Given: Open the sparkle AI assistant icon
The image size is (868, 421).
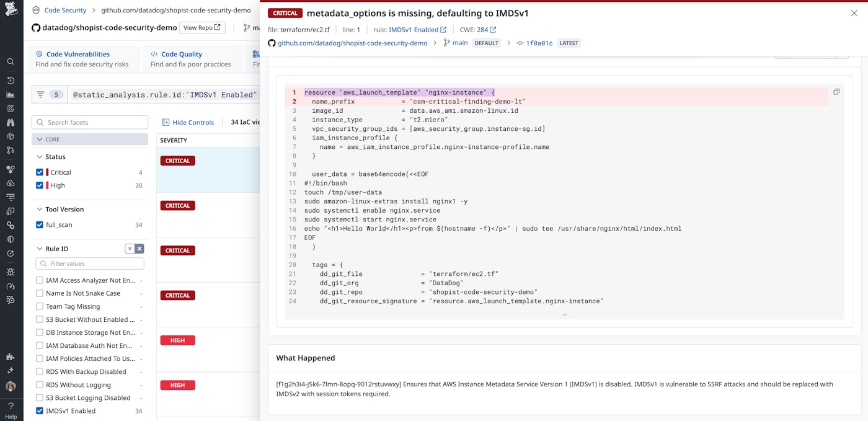Looking at the screenshot, I should [x=11, y=370].
